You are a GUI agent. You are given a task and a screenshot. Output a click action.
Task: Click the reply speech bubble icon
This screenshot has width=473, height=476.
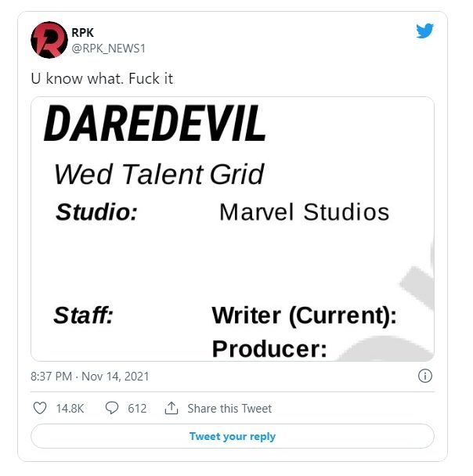[x=111, y=408]
